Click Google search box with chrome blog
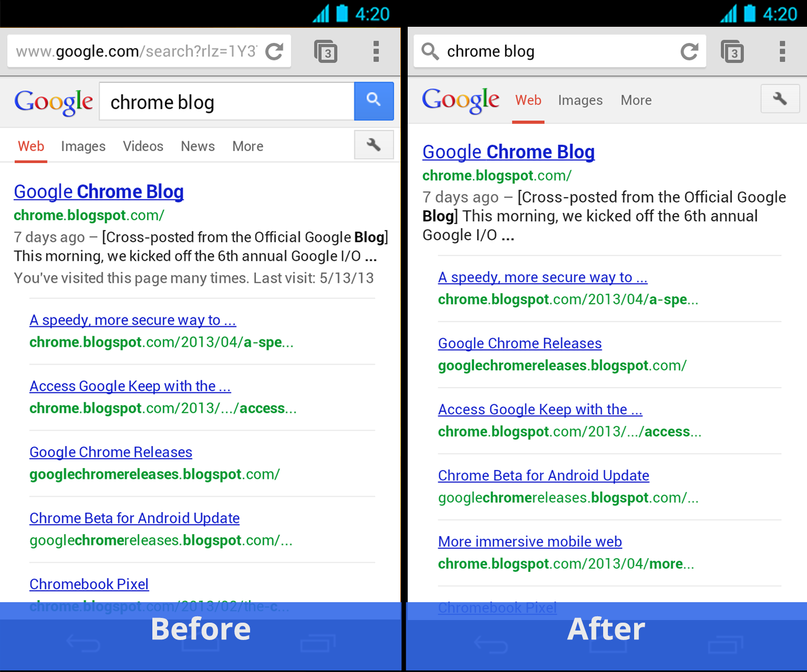Viewport: 807px width, 672px height. pyautogui.click(x=227, y=101)
